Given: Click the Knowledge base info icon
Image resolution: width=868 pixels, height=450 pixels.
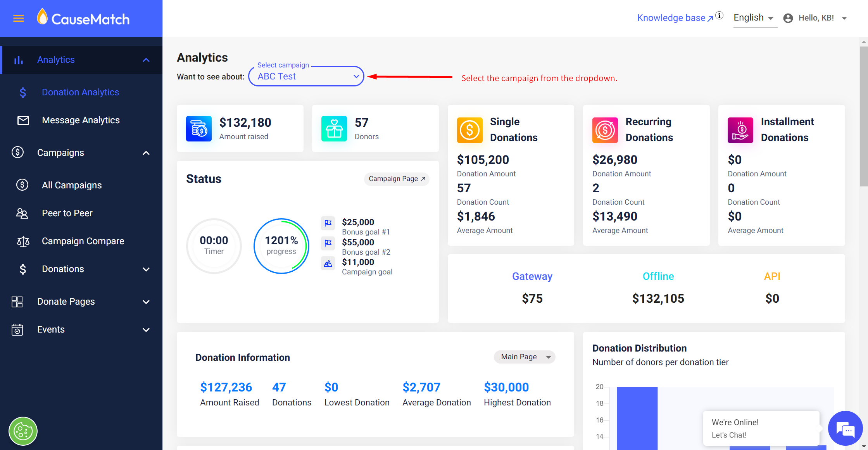Looking at the screenshot, I should coord(720,16).
